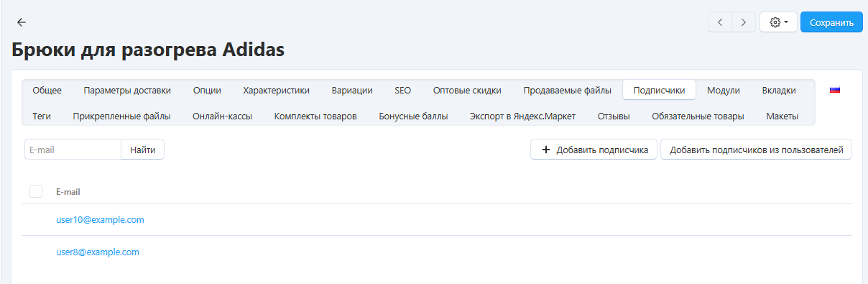Select the Отзывы tab
The image size is (868, 284).
614,116
